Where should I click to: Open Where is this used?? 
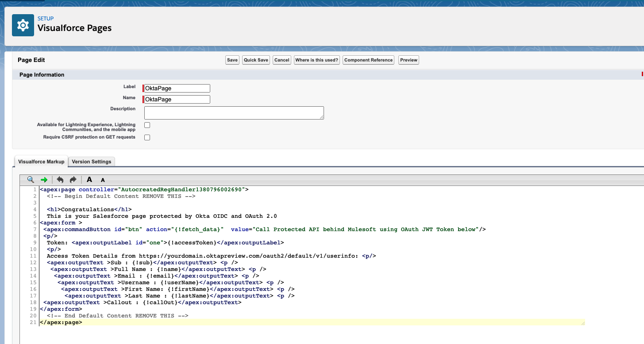tap(316, 60)
